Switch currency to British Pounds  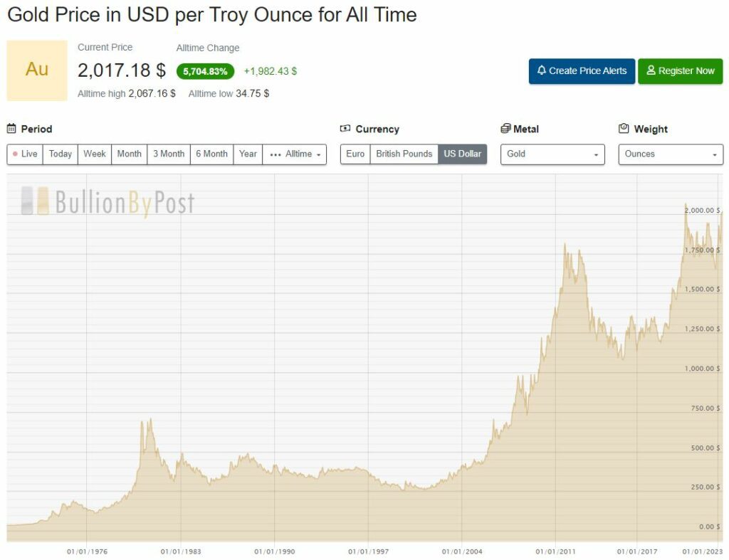[x=404, y=154]
